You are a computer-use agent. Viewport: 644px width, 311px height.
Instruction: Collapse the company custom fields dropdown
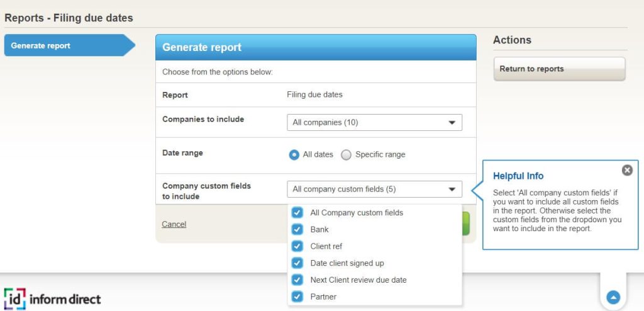[375, 189]
